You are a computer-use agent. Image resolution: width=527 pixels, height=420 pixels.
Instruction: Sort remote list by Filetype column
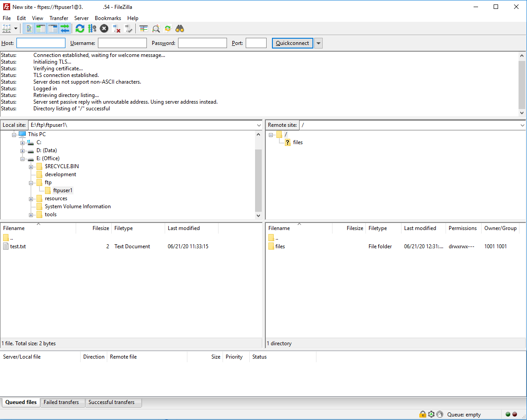384,228
